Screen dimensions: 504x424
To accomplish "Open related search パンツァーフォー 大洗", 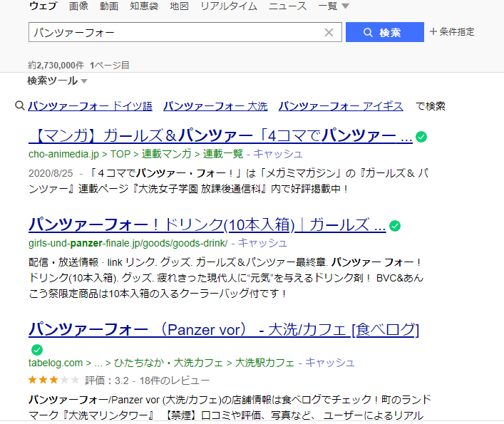I will (x=215, y=106).
